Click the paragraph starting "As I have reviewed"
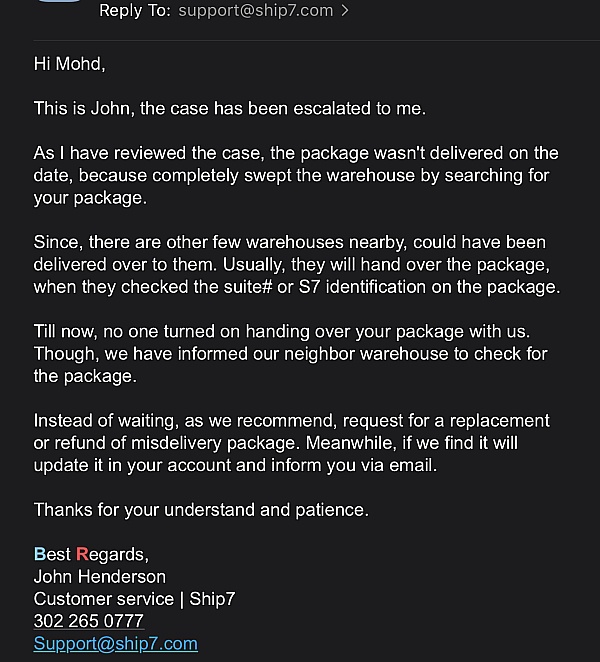 pyautogui.click(x=295, y=175)
